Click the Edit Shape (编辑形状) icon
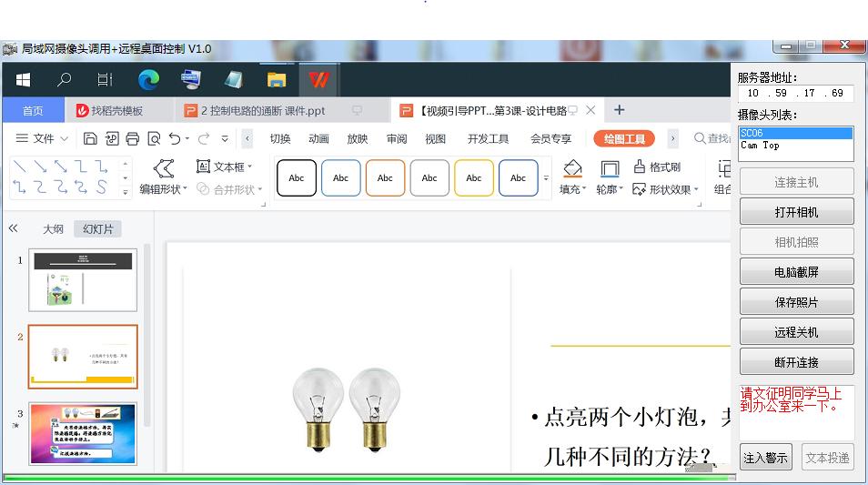 [x=164, y=168]
